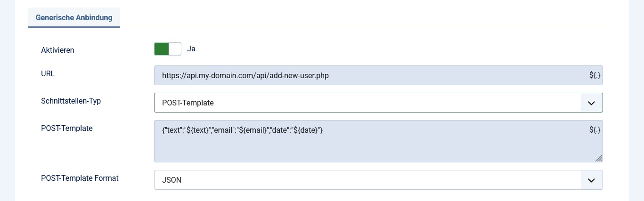Click the api.my-domain.com URL text
This screenshot has height=201, width=644.
tap(245, 75)
